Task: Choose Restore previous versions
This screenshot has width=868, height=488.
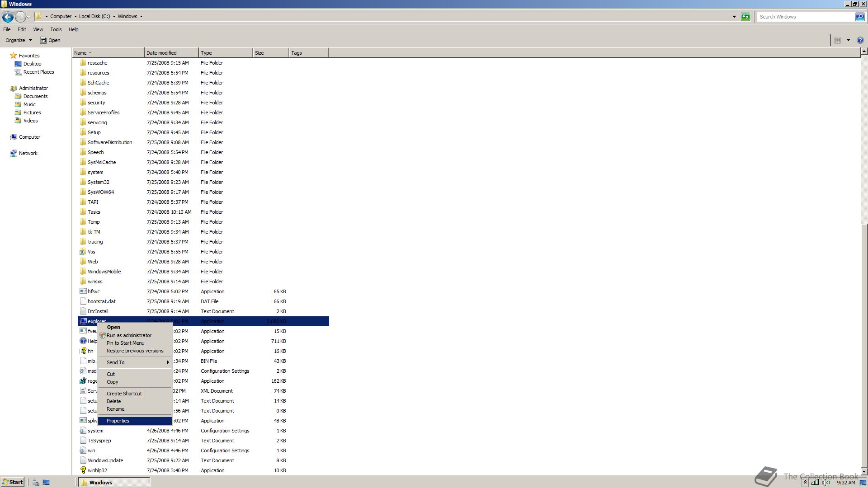Action: pos(135,351)
